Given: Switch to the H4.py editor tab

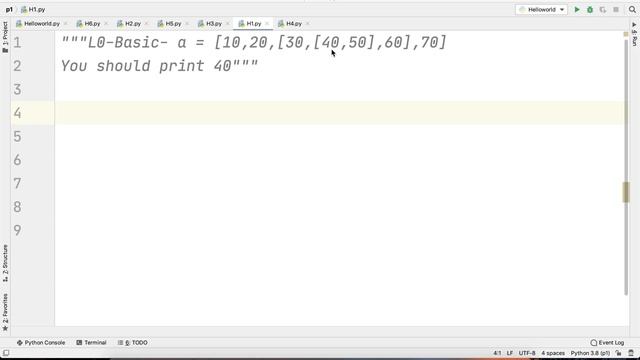Looking at the screenshot, I should coord(290,24).
